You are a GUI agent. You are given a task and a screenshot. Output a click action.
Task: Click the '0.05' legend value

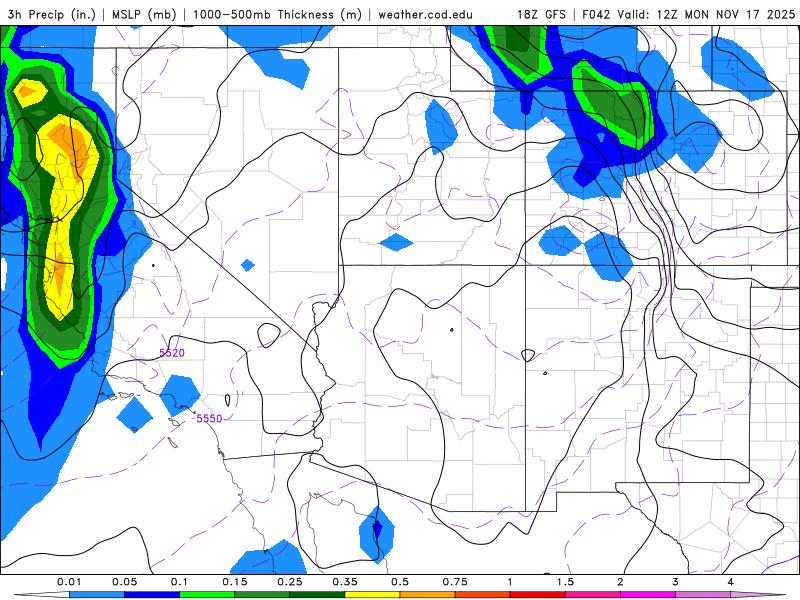tap(124, 582)
